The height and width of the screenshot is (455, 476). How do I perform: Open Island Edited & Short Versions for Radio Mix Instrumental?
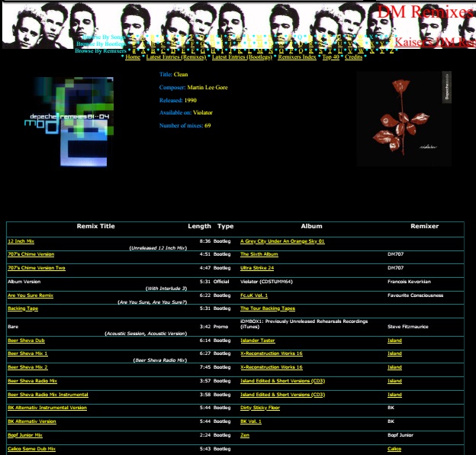tap(282, 395)
